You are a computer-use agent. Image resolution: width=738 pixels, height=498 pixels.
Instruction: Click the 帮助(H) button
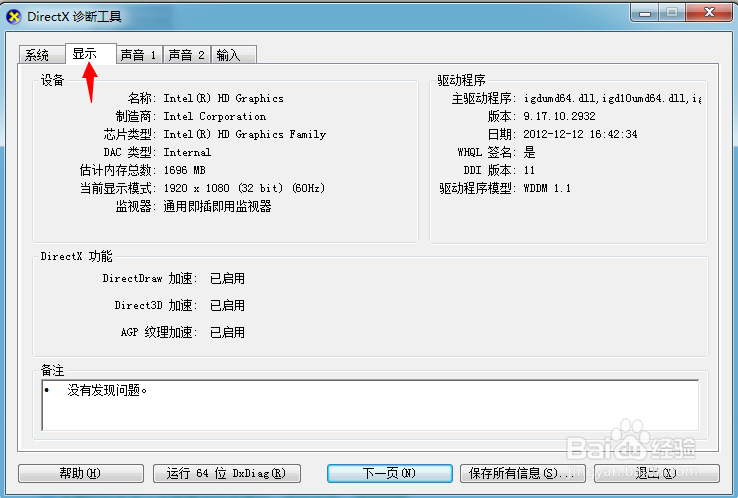click(81, 473)
